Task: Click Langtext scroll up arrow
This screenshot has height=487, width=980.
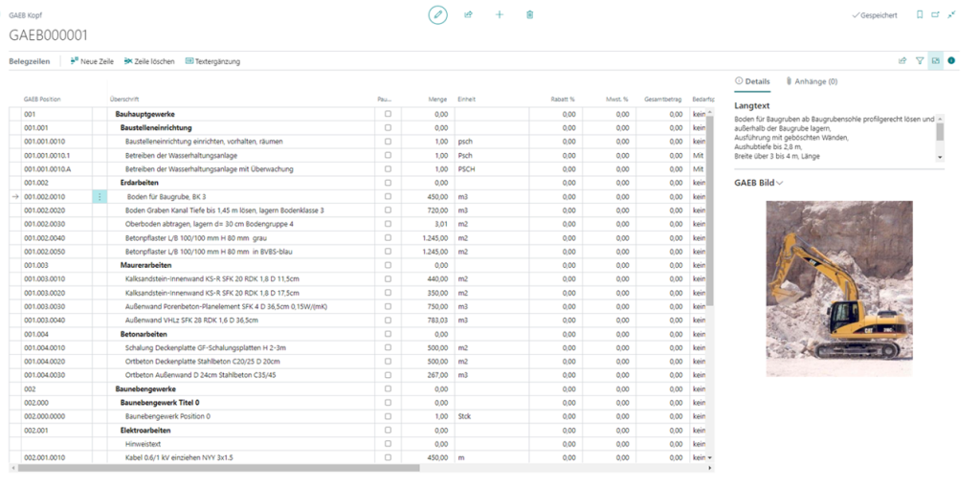Action: 940,118
